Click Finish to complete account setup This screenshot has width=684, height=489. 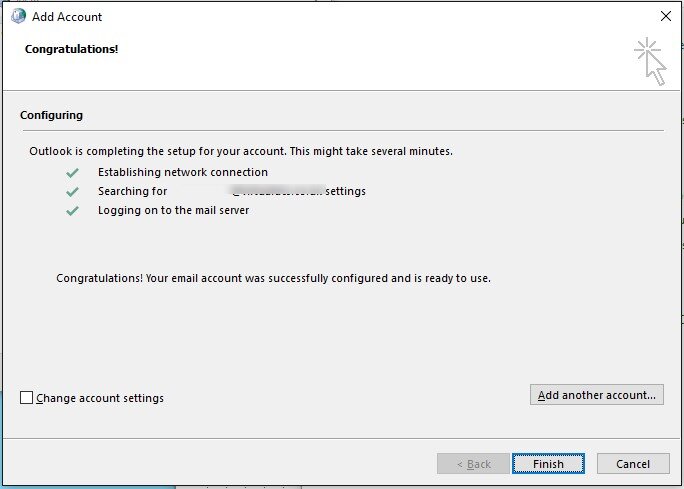point(548,463)
